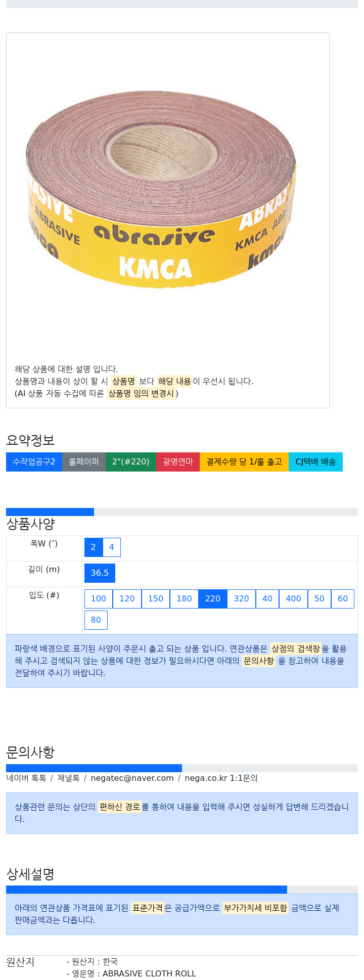Select highlighted grit 220 option

click(213, 599)
